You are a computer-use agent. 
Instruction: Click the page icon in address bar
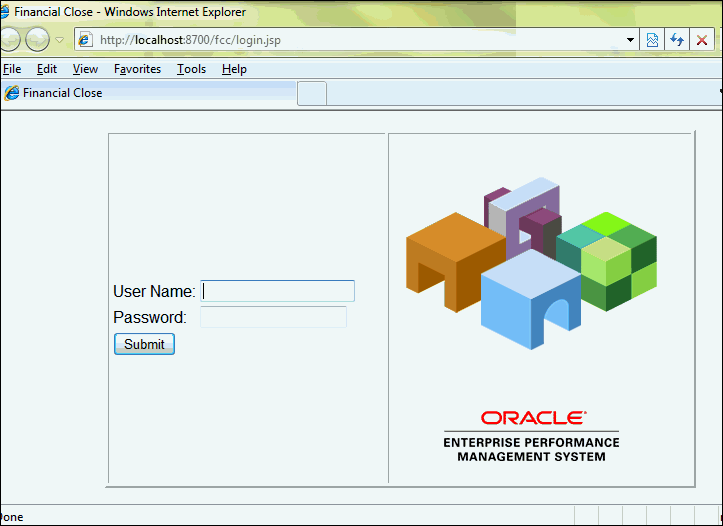click(x=86, y=40)
